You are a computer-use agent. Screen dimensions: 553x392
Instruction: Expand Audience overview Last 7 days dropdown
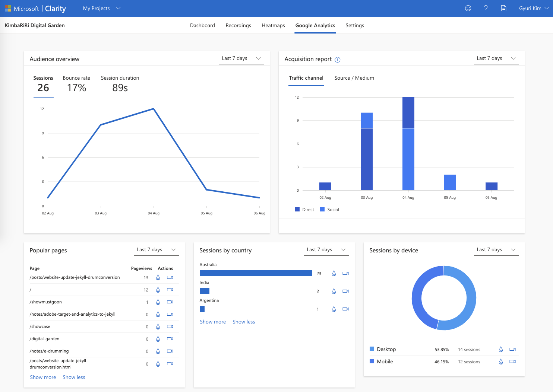pos(241,58)
